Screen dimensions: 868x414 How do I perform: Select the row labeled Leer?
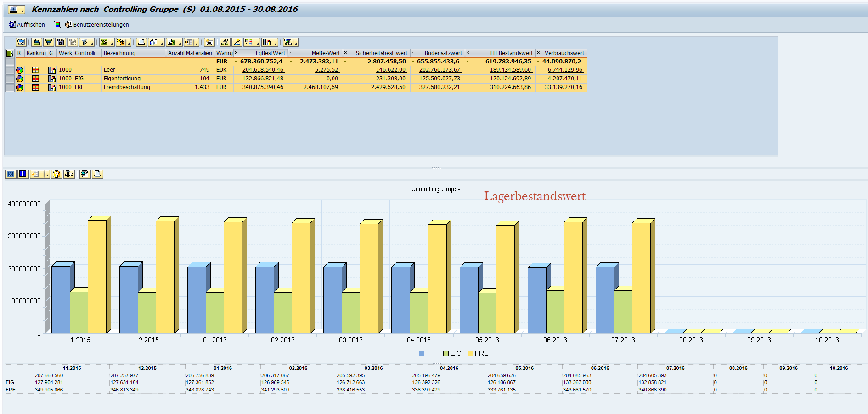click(10, 70)
